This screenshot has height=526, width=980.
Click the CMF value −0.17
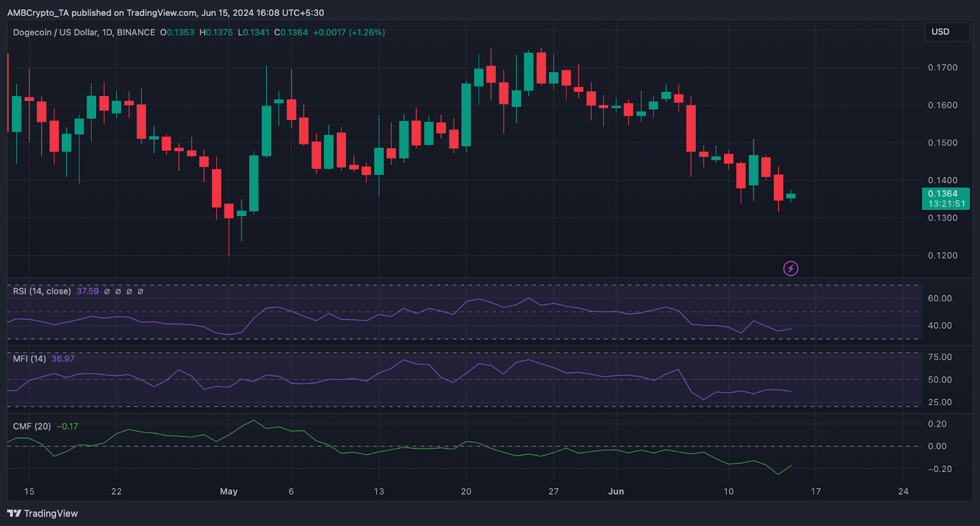click(x=67, y=426)
